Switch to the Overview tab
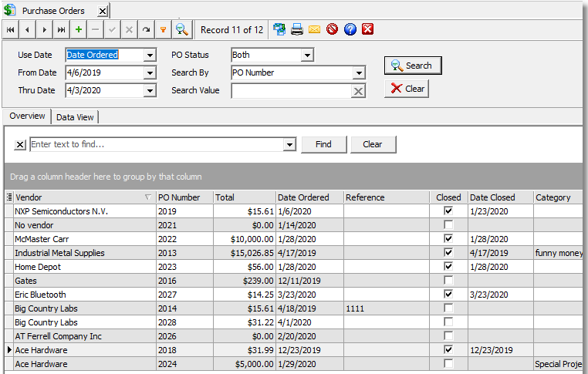The height and width of the screenshot is (374, 588). coord(27,116)
